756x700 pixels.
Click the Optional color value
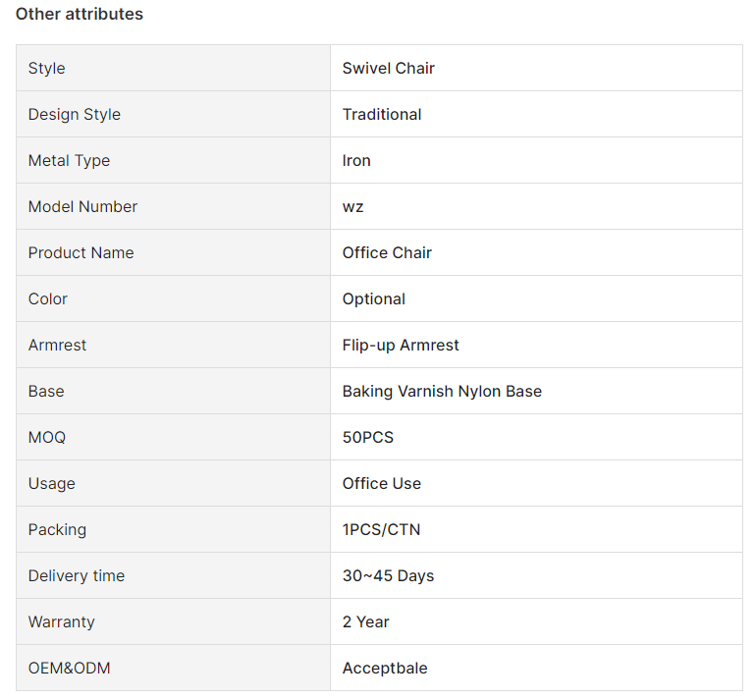click(x=374, y=298)
